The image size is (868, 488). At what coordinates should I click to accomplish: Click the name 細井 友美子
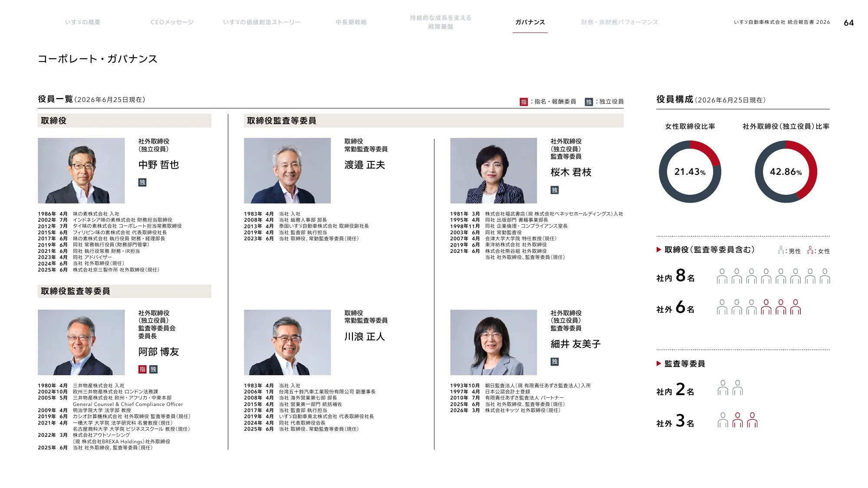575,344
